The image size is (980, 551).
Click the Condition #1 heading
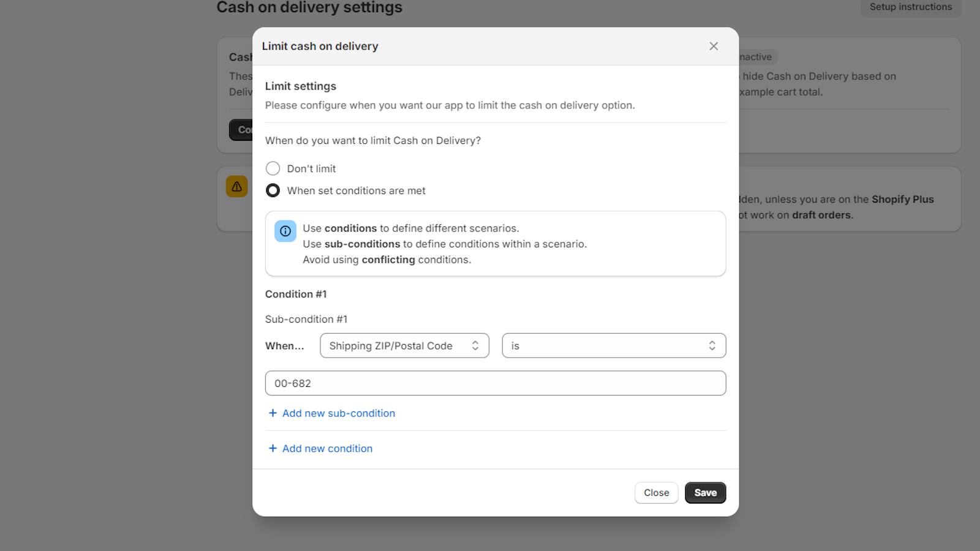[x=296, y=294]
